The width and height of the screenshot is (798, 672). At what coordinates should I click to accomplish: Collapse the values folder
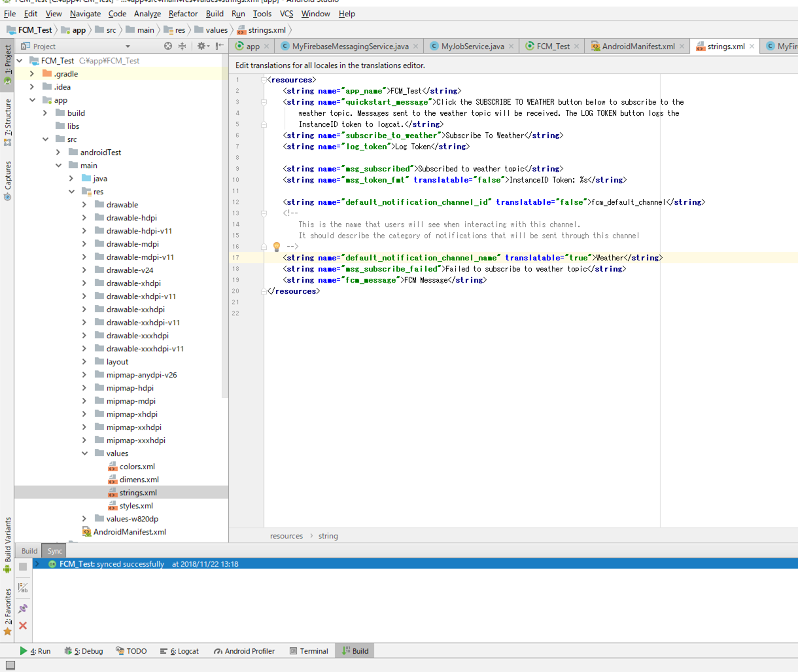tap(84, 453)
